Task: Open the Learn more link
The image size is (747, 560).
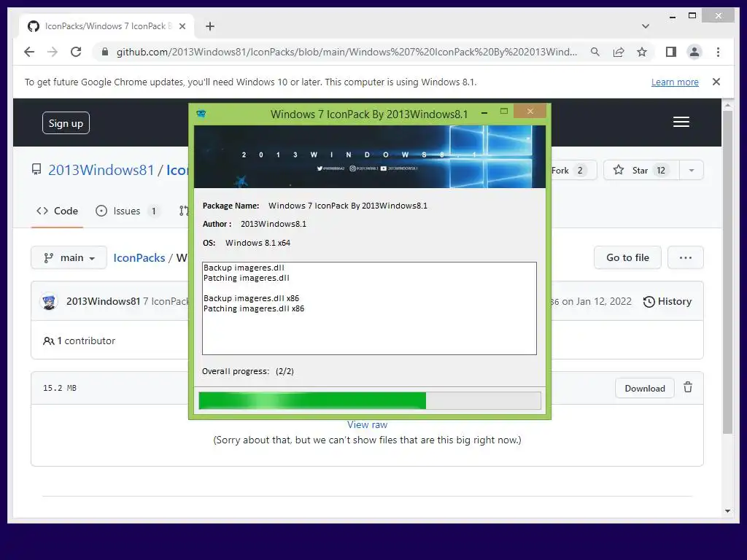Action: coord(675,82)
